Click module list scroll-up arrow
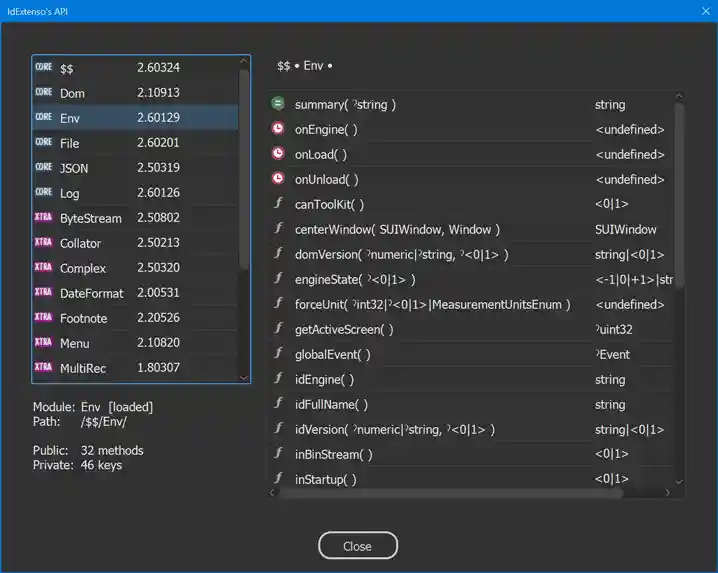The image size is (718, 573). coord(244,61)
